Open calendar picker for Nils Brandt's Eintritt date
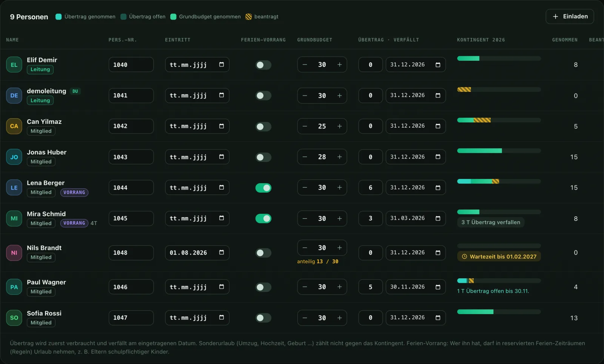Viewport: 604px width, 364px height. (x=222, y=253)
